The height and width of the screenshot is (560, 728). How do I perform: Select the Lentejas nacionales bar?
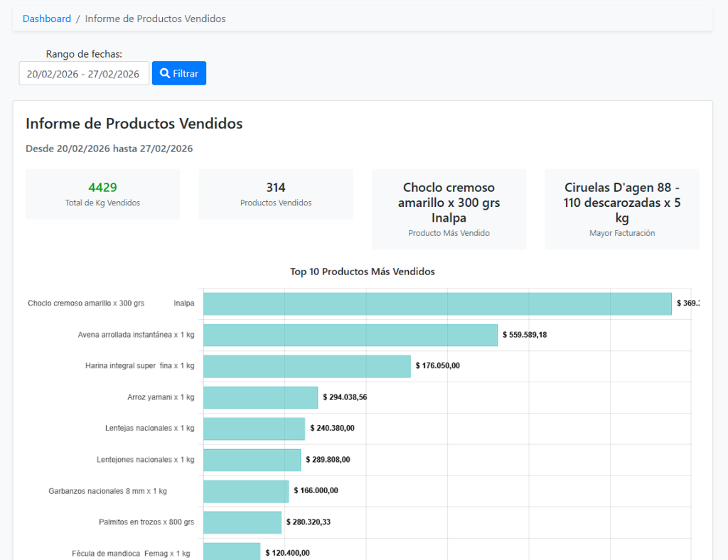pos(254,429)
